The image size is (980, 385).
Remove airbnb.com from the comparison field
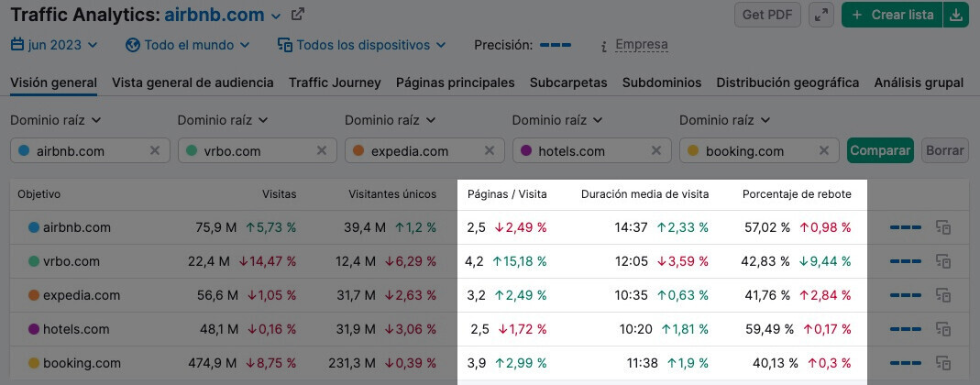(155, 151)
